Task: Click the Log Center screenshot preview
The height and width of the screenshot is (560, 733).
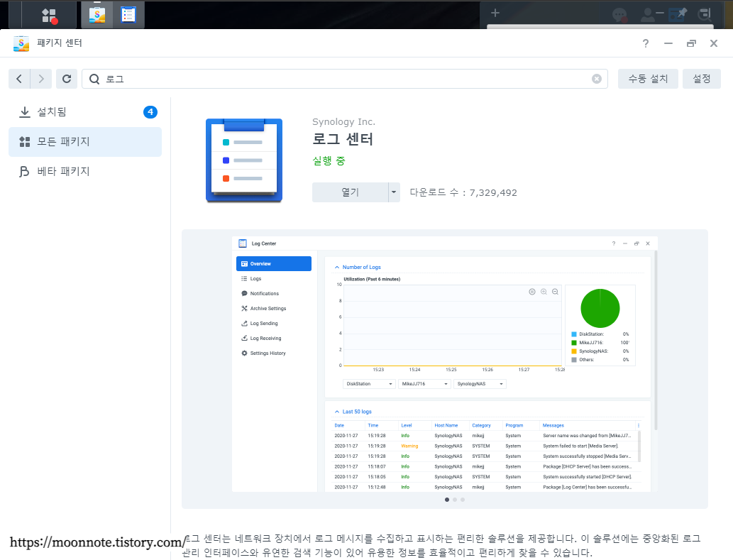Action: click(445, 364)
